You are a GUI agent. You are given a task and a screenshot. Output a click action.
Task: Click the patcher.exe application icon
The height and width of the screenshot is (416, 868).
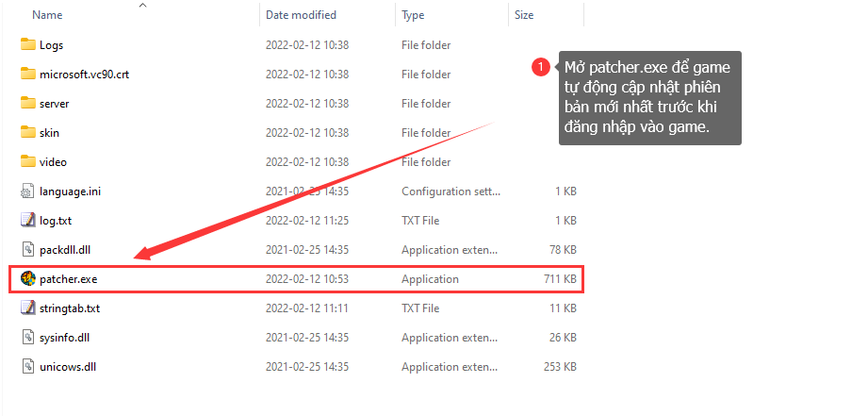click(27, 279)
